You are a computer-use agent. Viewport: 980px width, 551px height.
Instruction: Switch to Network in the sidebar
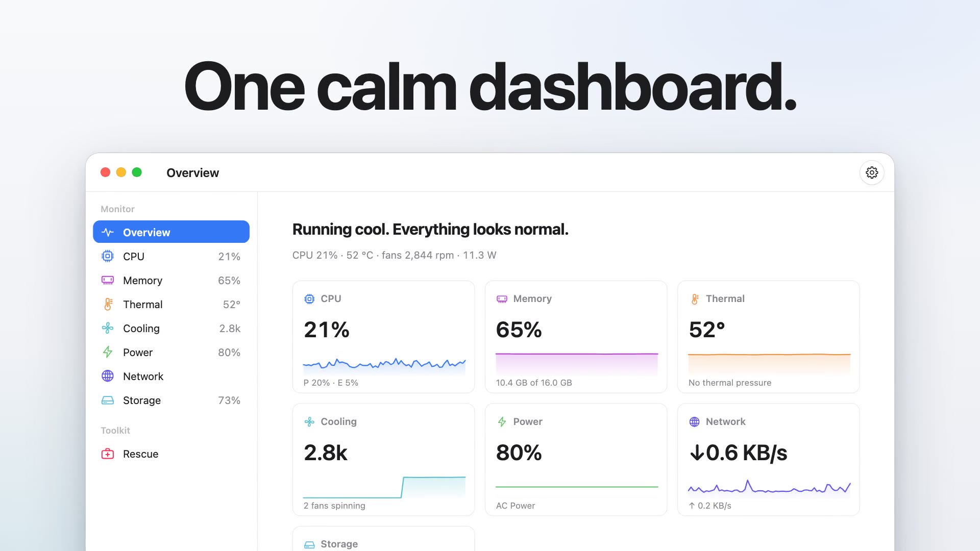tap(171, 376)
